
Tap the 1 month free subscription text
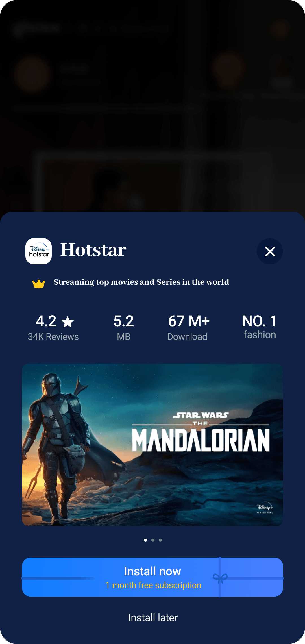153,585
